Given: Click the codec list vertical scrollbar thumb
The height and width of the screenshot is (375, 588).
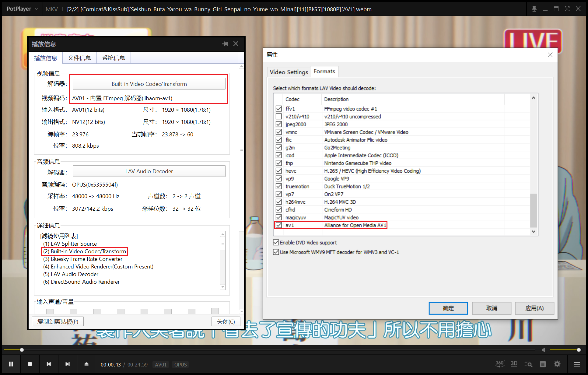Looking at the screenshot, I should coord(534,210).
